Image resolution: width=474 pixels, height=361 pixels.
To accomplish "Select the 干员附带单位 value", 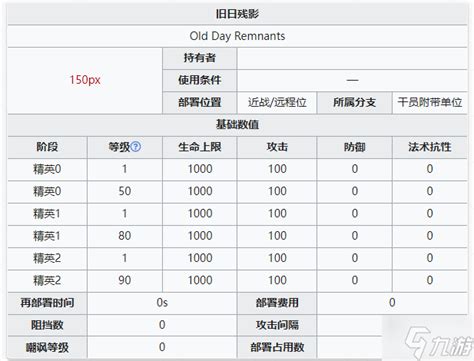I will click(x=430, y=102).
